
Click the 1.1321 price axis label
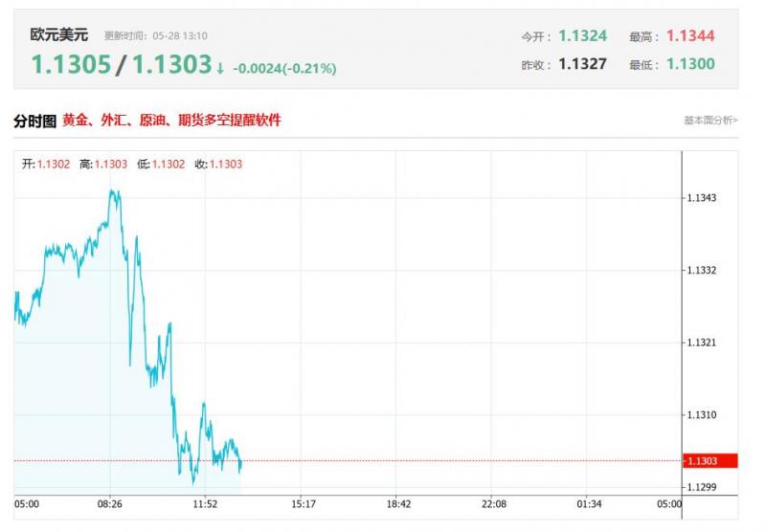point(702,343)
